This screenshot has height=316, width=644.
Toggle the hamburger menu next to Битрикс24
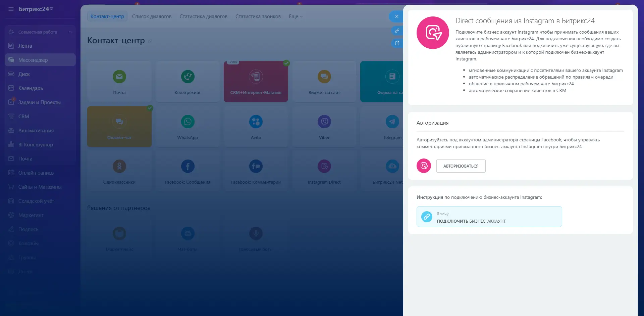pos(11,9)
